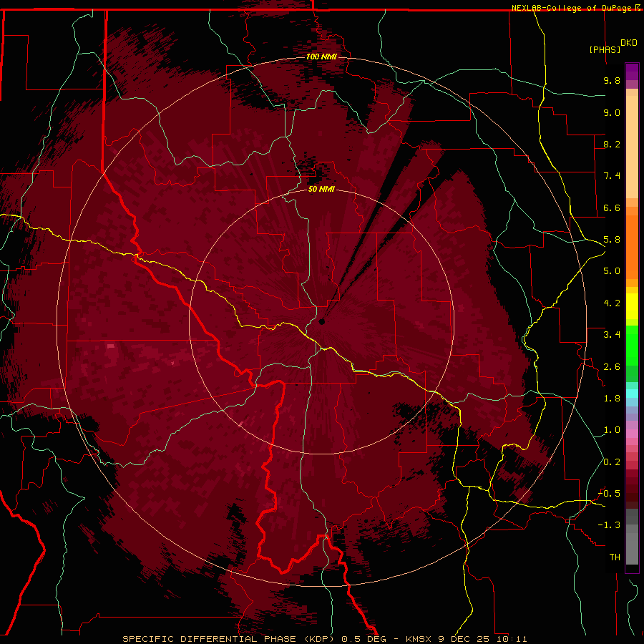The height and width of the screenshot is (644, 644).
Task: Click the cyan segment of the color bar
Action: 632,394
